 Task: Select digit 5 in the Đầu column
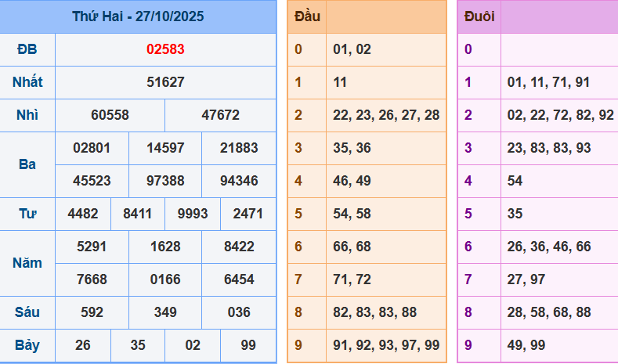pyautogui.click(x=298, y=214)
